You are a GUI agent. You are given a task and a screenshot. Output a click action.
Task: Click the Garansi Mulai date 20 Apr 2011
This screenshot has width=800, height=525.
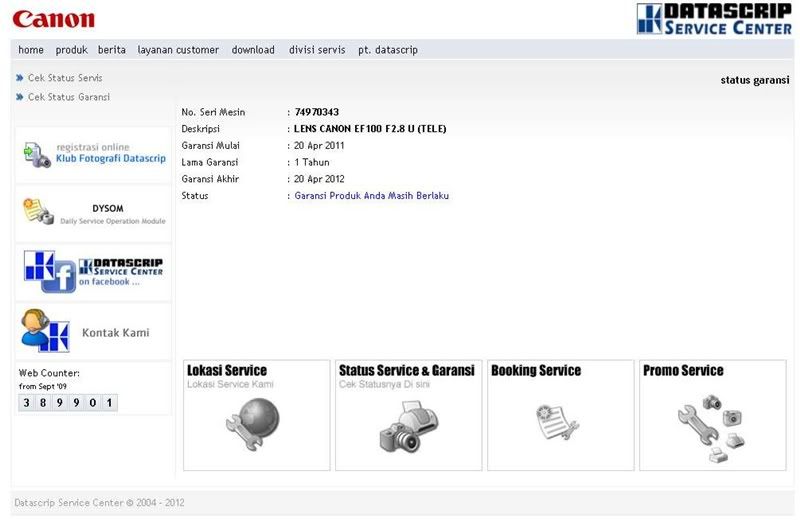[x=319, y=146]
